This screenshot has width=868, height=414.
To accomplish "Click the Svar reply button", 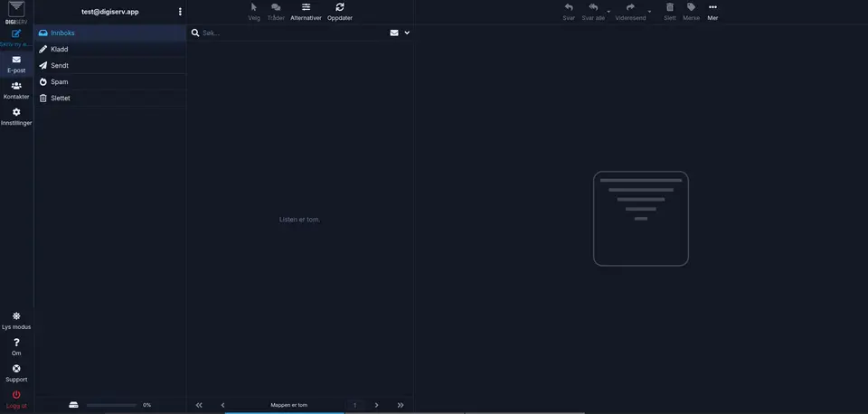I will [x=569, y=12].
